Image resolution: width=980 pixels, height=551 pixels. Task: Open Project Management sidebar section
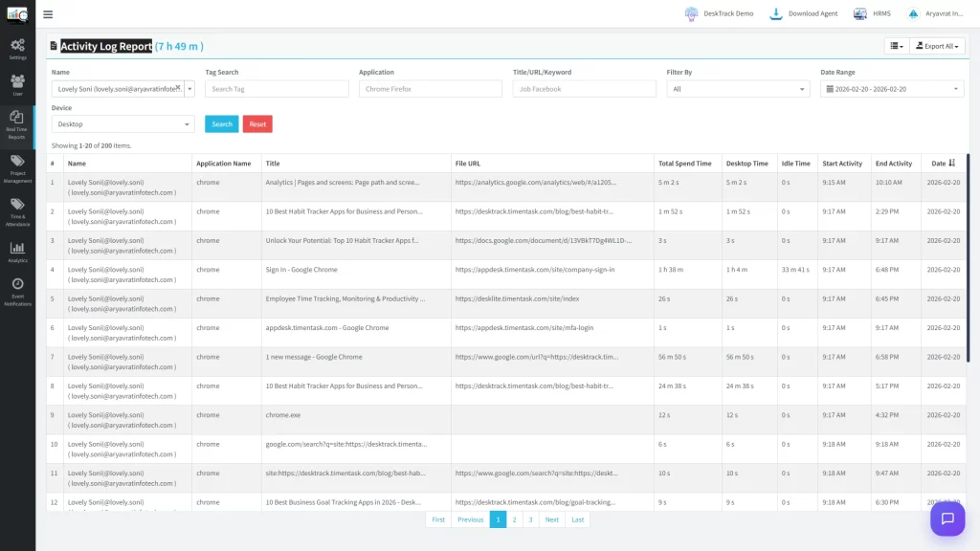click(x=17, y=169)
